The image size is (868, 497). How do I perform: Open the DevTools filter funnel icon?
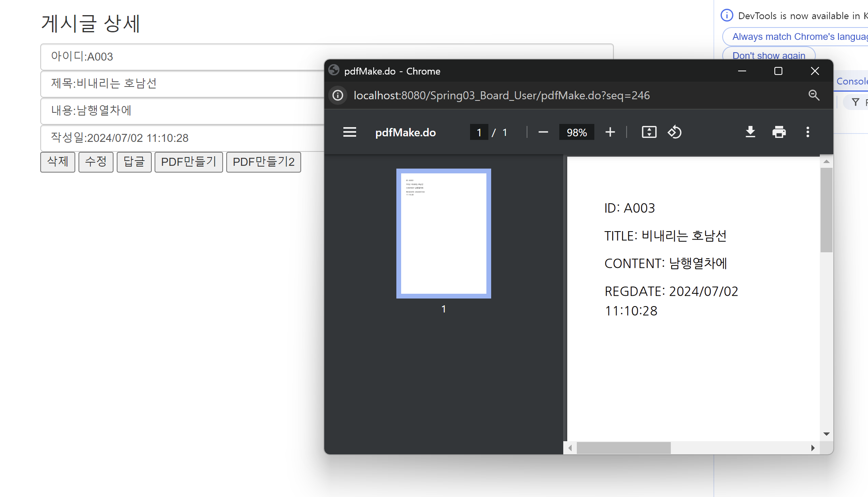855,102
